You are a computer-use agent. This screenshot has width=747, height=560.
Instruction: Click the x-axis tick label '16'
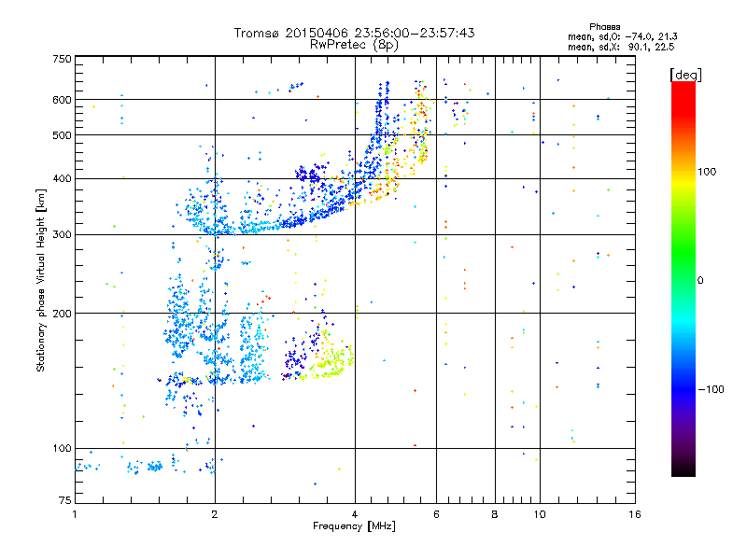(x=635, y=514)
